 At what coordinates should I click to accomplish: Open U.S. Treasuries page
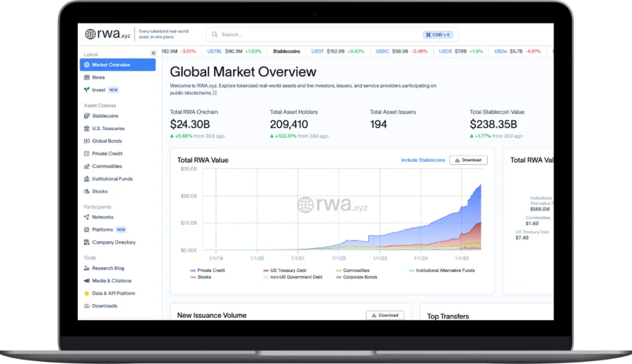coord(108,128)
